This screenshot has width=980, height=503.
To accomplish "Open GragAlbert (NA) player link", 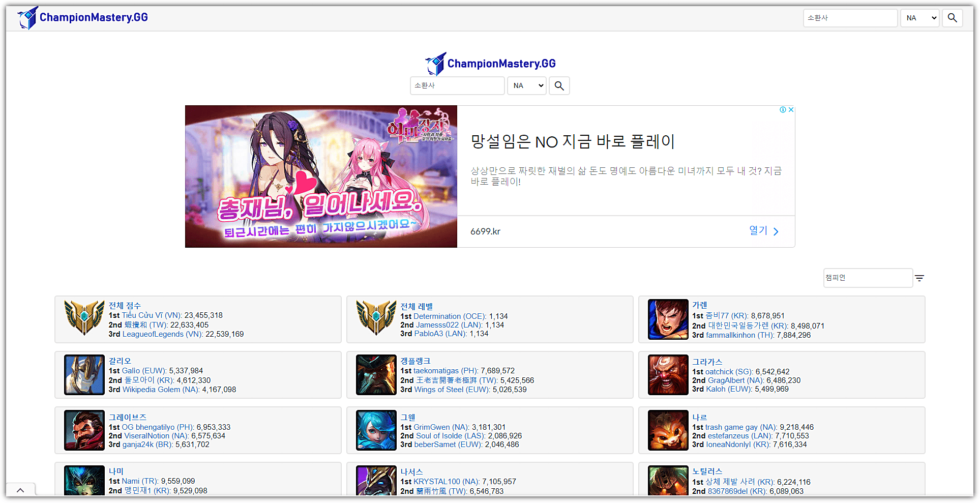I will click(736, 380).
